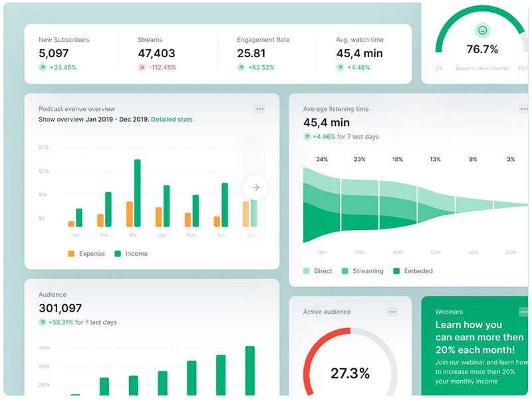Click the Mar month label on revenue chart
This screenshot has height=402, width=532.
pos(134,235)
